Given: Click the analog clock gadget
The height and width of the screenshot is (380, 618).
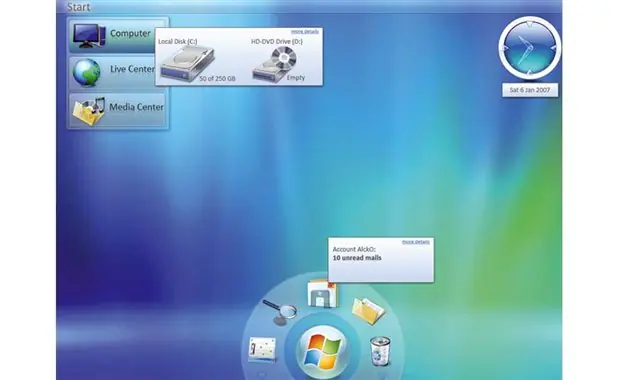Looking at the screenshot, I should click(530, 48).
